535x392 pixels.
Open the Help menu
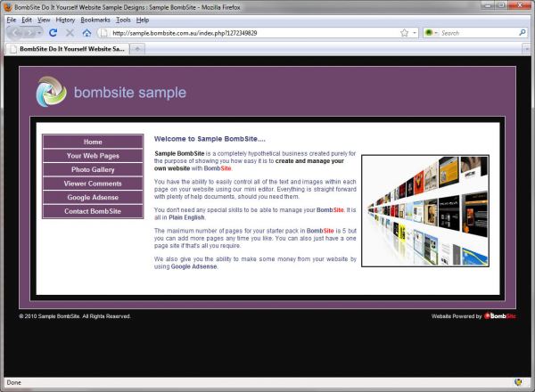[x=143, y=20]
